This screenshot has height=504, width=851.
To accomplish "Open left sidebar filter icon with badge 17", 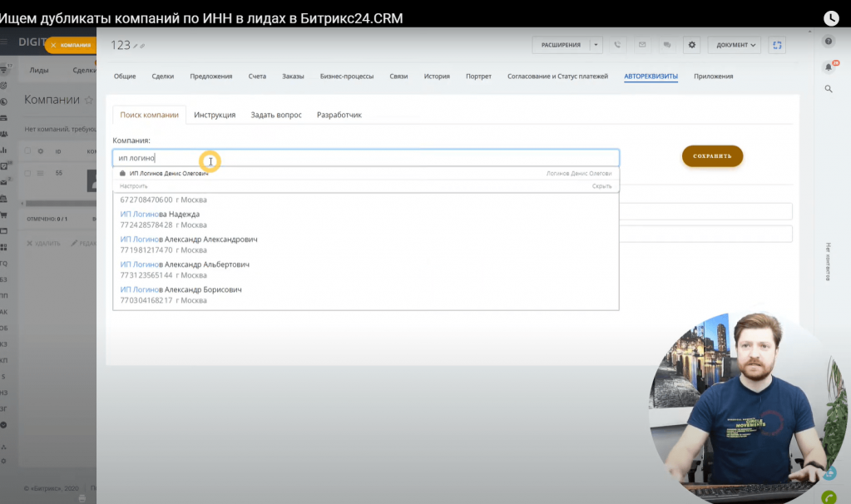I will click(x=5, y=69).
